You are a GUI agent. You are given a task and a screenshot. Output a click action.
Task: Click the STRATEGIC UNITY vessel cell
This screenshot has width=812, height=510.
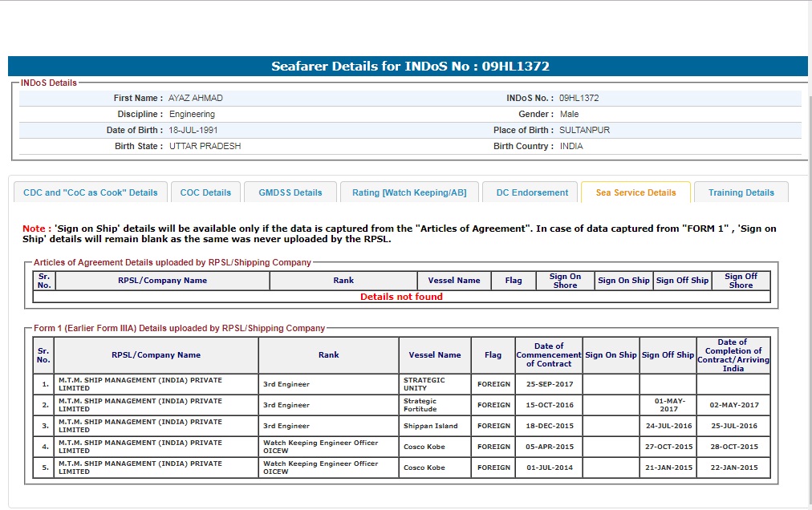tap(424, 384)
